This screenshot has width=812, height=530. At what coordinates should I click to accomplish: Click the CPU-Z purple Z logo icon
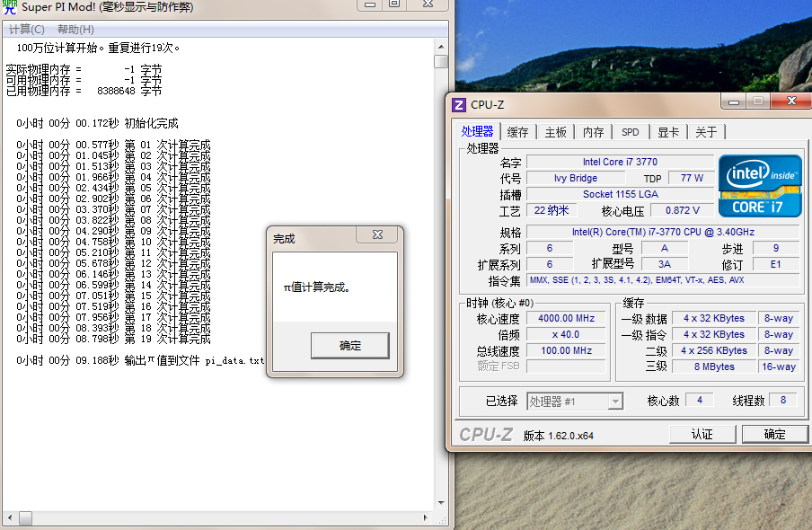[x=459, y=105]
